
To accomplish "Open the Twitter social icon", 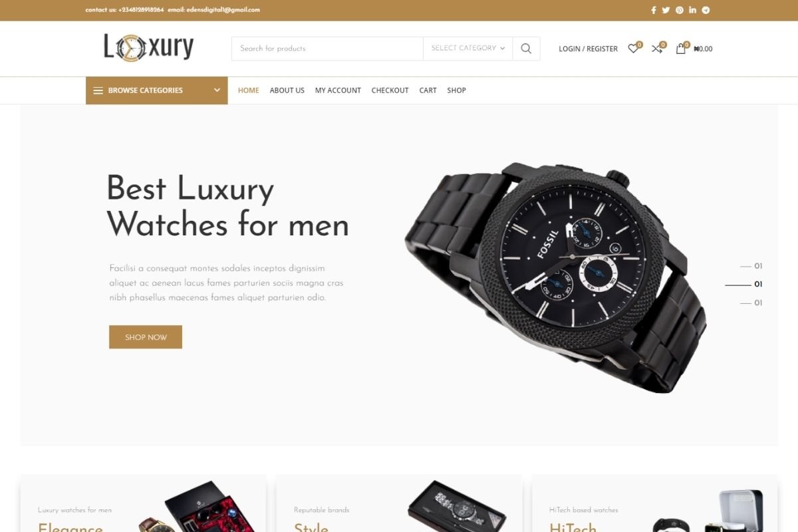I will 666,10.
